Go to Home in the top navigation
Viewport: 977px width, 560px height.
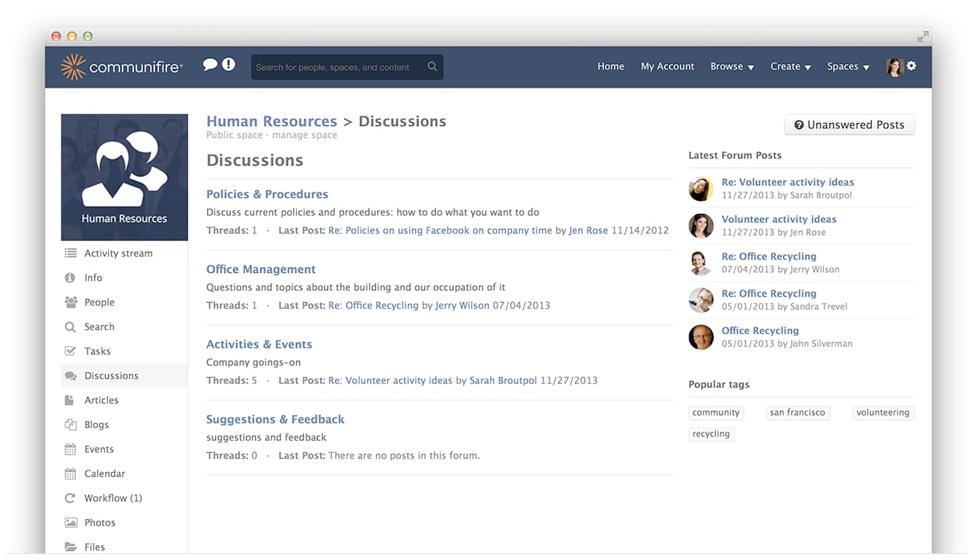(611, 66)
